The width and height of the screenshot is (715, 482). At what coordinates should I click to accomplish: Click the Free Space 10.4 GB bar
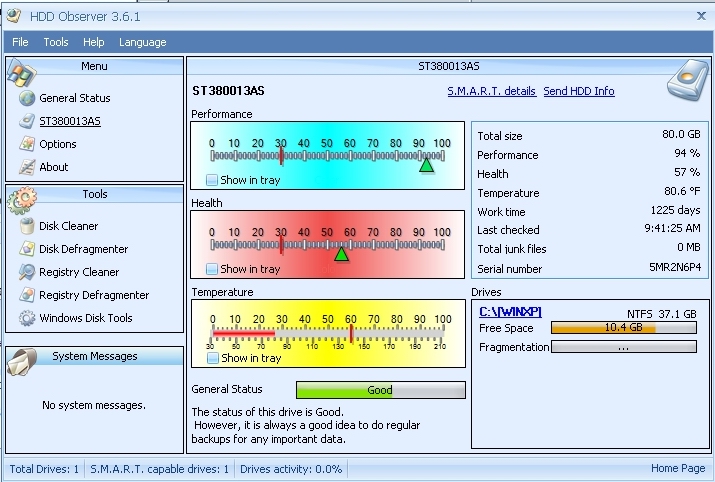(x=624, y=327)
